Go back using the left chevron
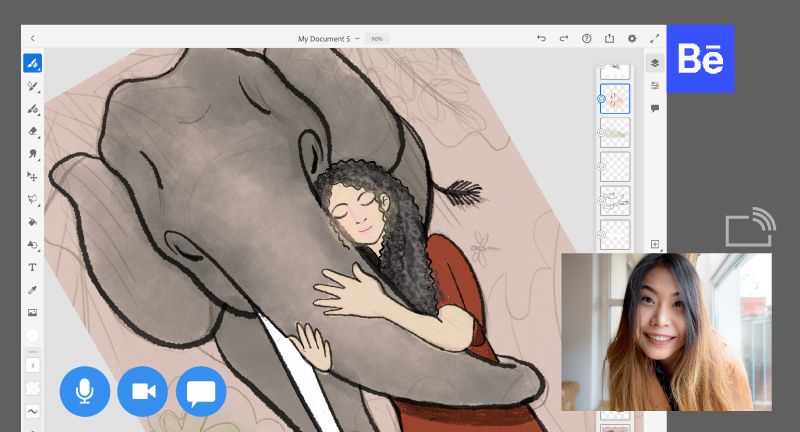The height and width of the screenshot is (432, 800). tap(32, 38)
